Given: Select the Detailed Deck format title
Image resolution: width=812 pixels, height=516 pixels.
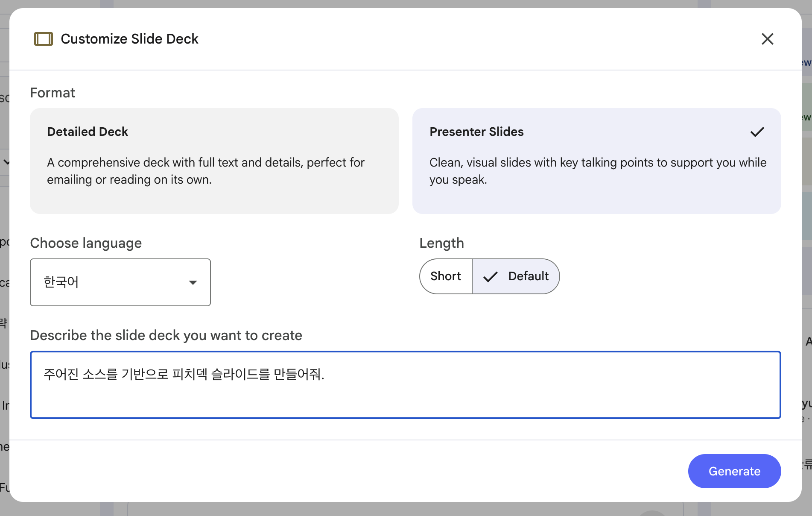Looking at the screenshot, I should click(x=88, y=132).
